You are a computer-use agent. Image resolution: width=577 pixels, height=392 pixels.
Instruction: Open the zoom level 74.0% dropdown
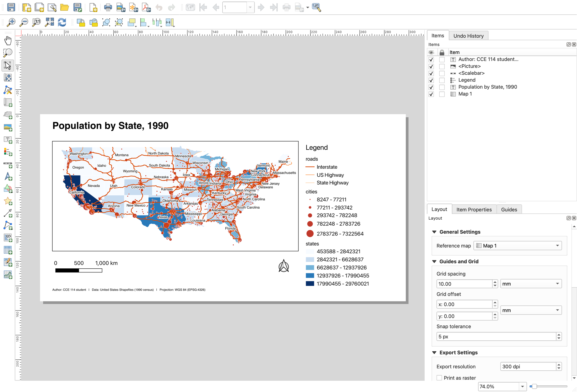(x=522, y=387)
